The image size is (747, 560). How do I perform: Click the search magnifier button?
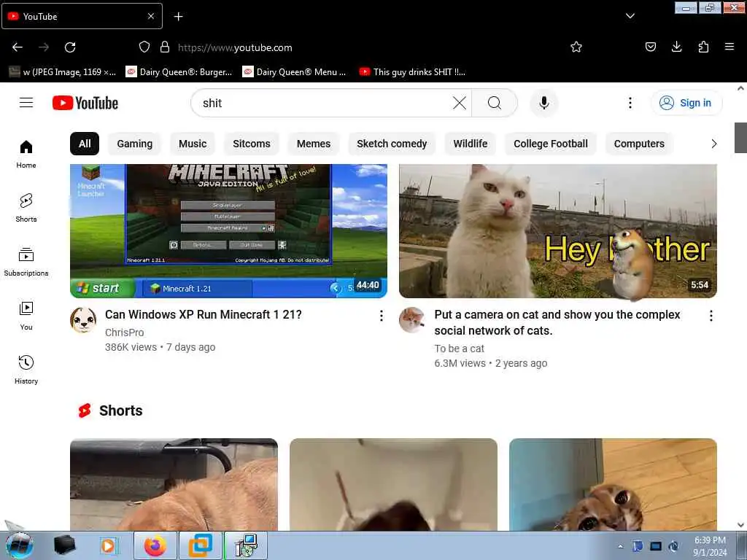495,103
